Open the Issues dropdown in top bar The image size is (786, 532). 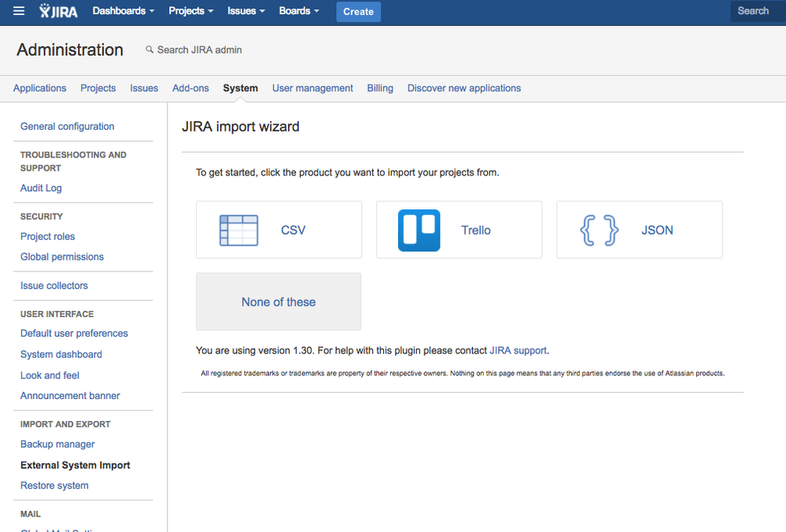(246, 11)
